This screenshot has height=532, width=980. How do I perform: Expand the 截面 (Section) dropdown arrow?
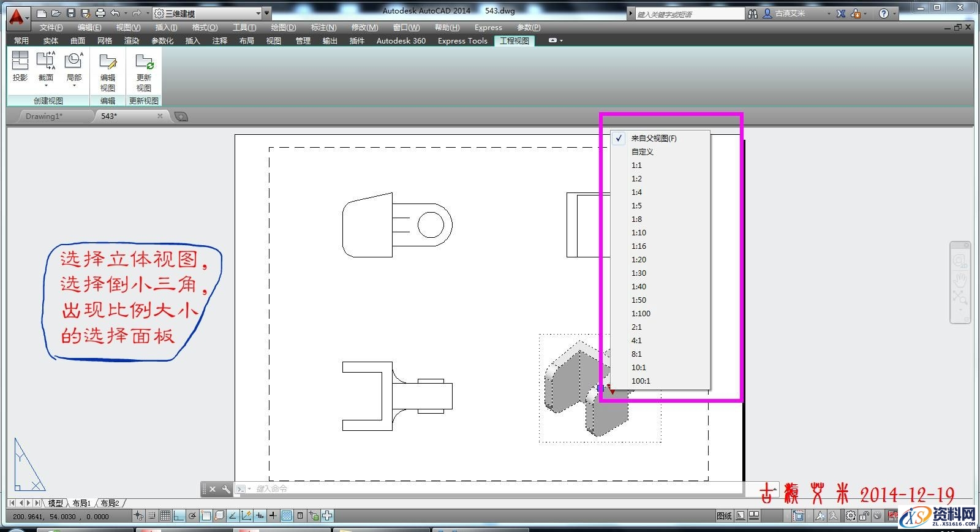(x=46, y=86)
